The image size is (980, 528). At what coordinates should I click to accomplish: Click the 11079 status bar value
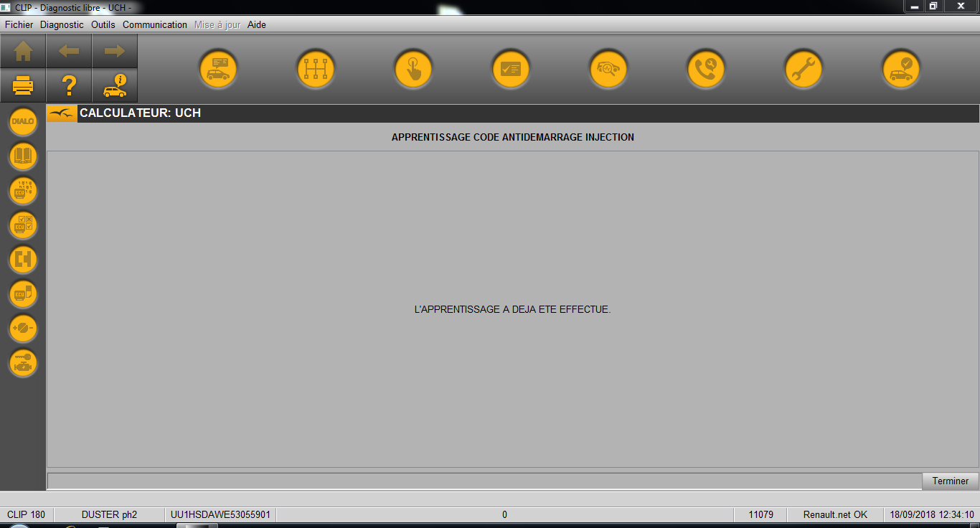pos(760,514)
